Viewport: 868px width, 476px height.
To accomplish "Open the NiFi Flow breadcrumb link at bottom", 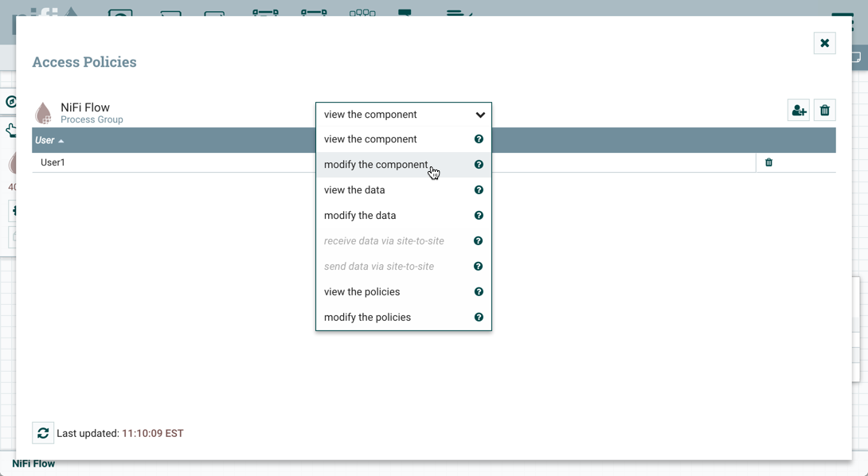I will tap(33, 463).
